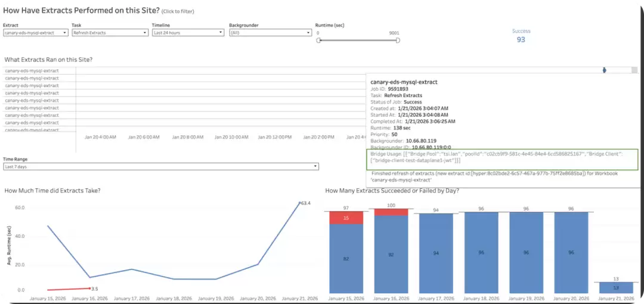Click the Runtime slider right handle
Viewport: 644px width, 304px height.
pos(398,41)
